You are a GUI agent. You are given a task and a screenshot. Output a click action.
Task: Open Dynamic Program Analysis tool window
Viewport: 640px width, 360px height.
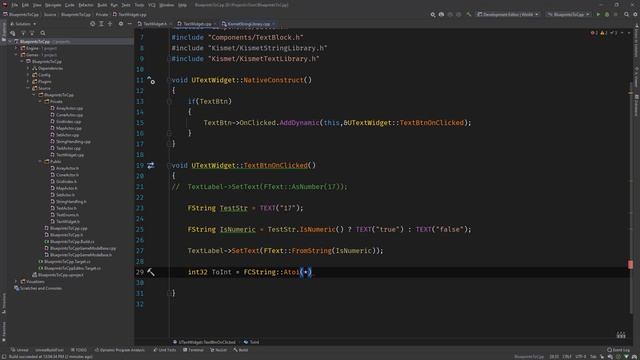click(x=120, y=350)
